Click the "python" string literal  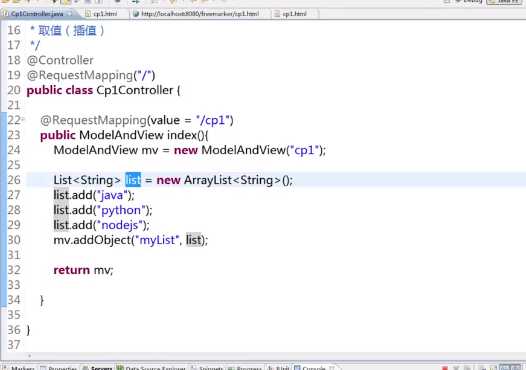click(121, 210)
